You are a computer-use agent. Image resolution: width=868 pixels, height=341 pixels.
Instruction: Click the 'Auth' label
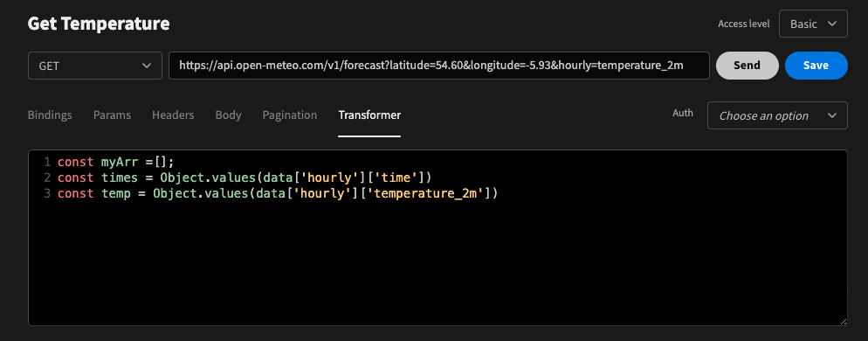click(683, 113)
